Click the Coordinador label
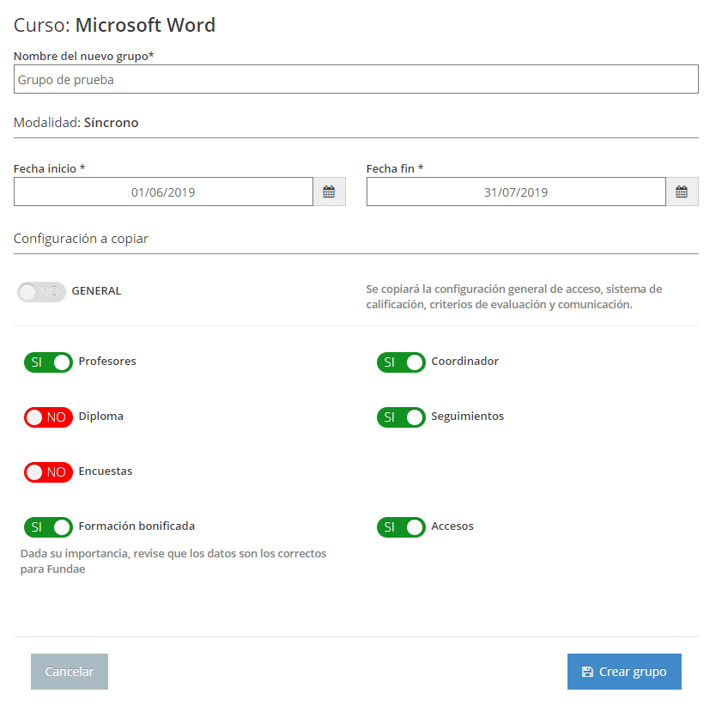The height and width of the screenshot is (724, 728). [464, 362]
